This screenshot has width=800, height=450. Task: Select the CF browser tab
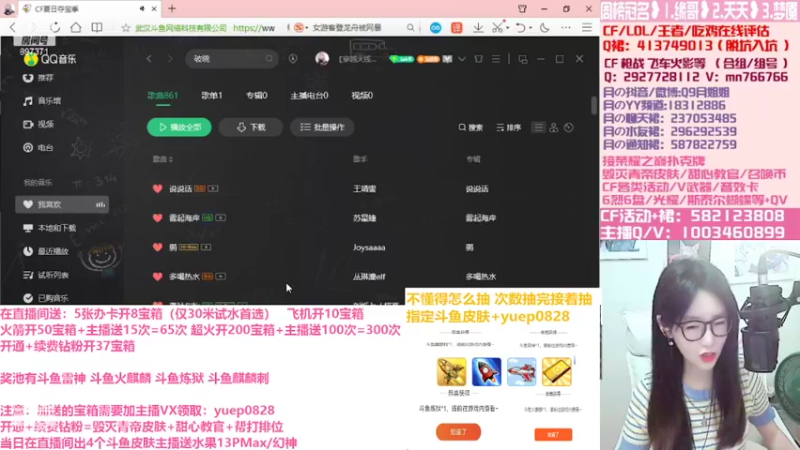tap(89, 9)
